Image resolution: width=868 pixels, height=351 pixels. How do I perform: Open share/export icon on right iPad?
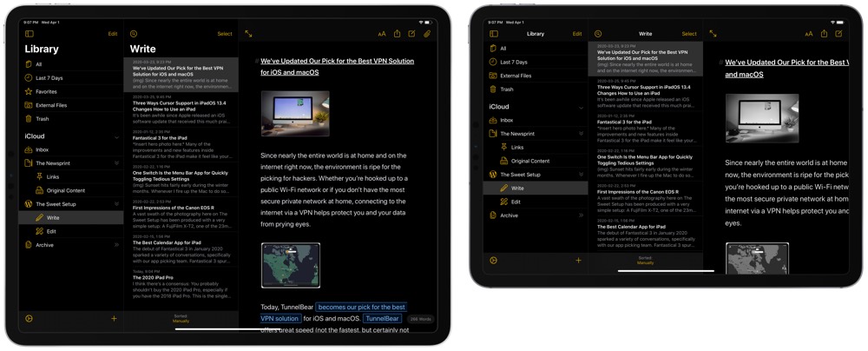coord(825,33)
